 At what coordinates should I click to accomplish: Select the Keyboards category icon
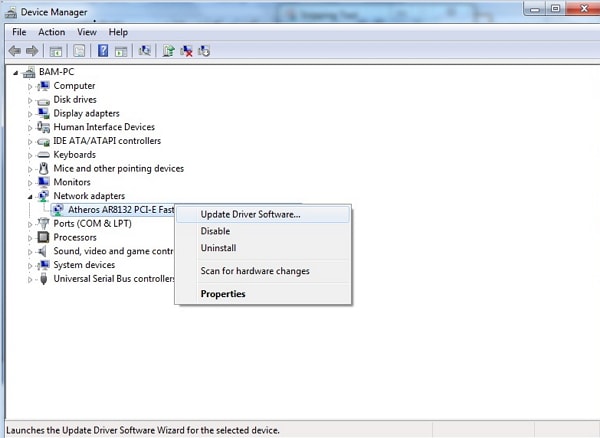click(43, 155)
